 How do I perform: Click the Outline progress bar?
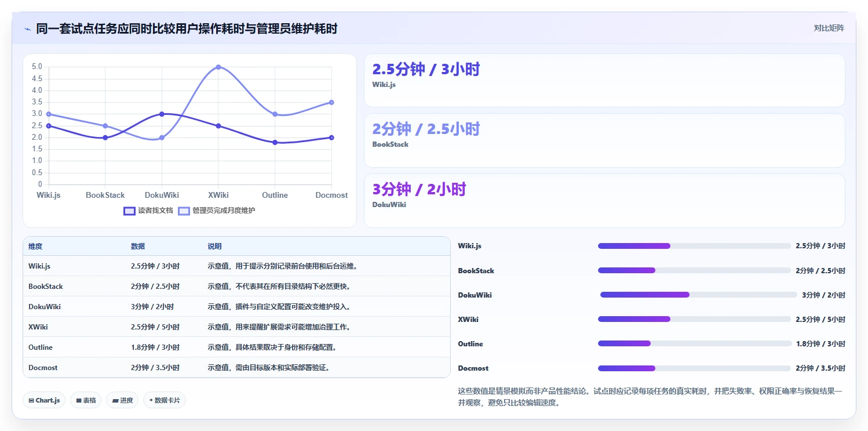pos(695,343)
